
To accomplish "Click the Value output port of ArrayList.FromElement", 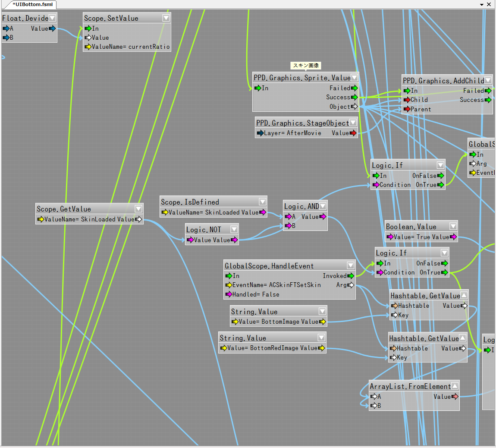I will click(x=455, y=397).
